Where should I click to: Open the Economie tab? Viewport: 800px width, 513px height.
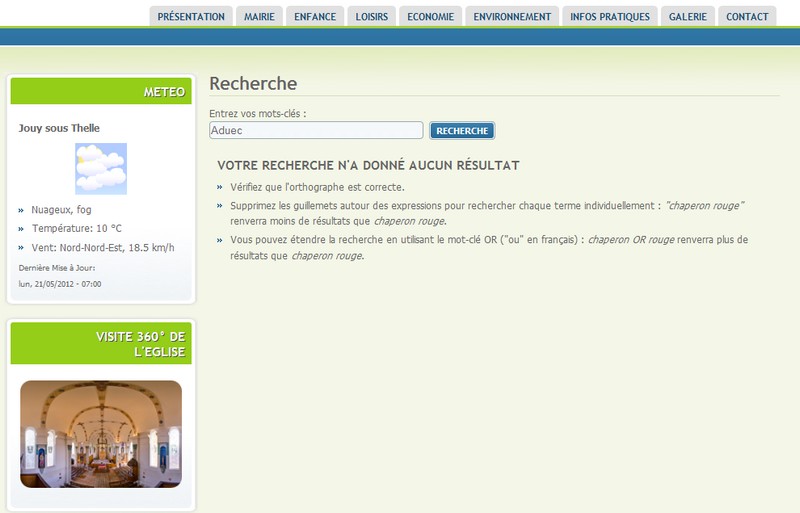(x=431, y=16)
